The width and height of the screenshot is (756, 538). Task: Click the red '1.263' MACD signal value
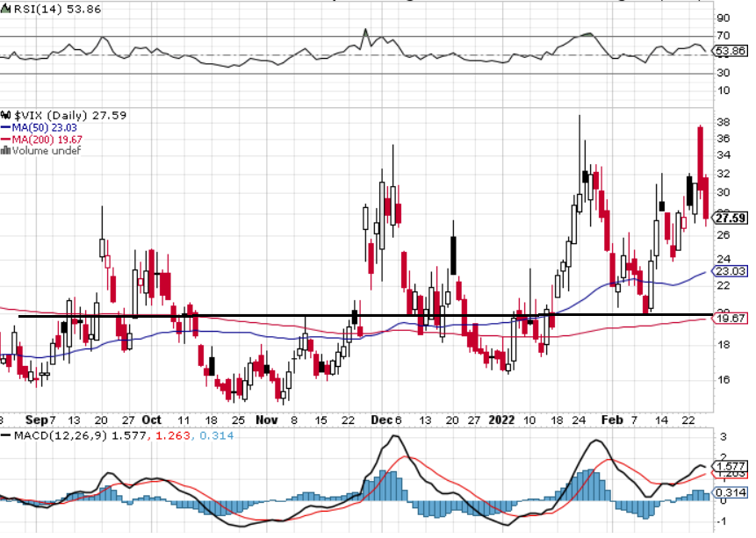[171, 436]
